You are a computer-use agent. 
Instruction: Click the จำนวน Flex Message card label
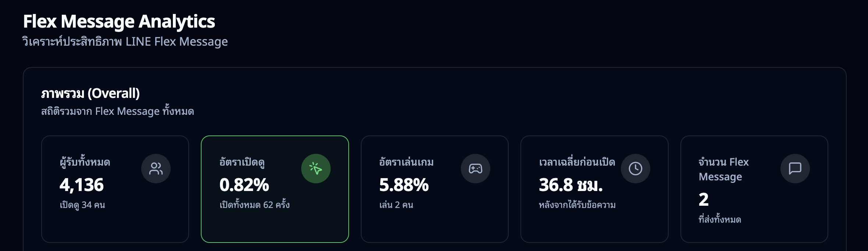point(723,169)
